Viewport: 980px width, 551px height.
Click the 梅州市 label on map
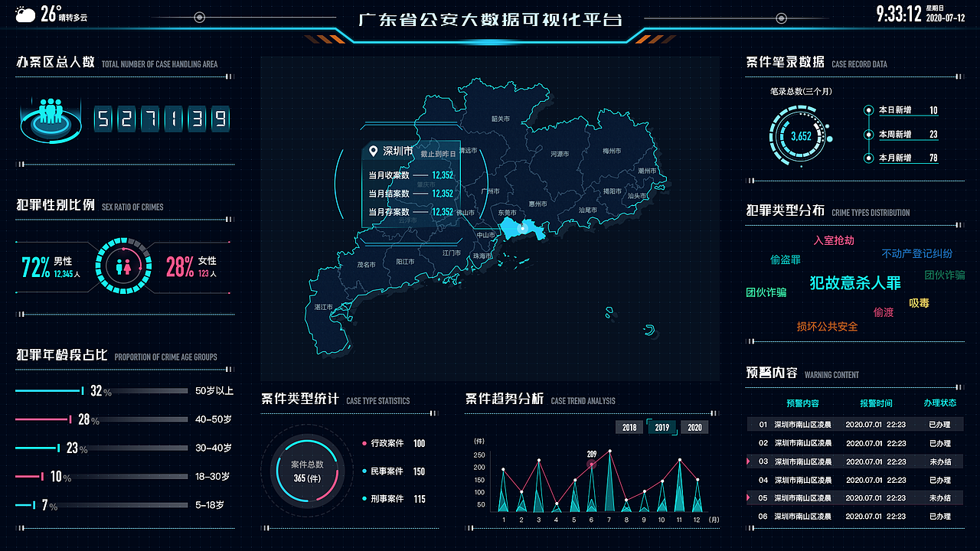pos(612,152)
